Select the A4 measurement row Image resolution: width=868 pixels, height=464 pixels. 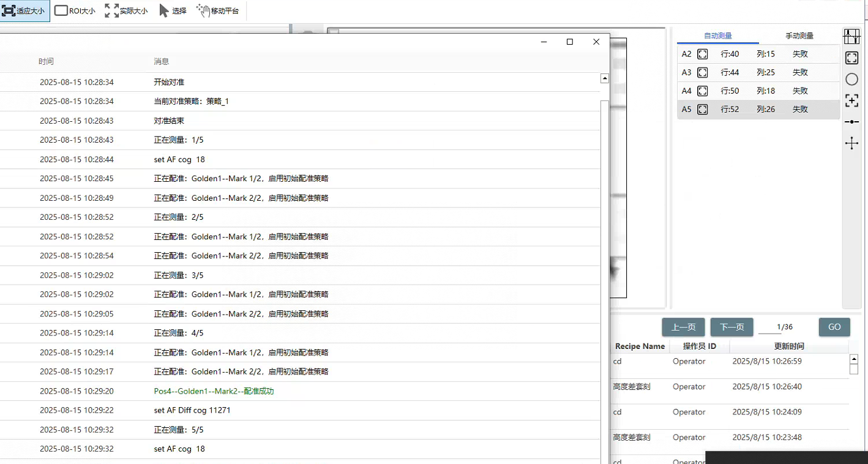tap(758, 91)
